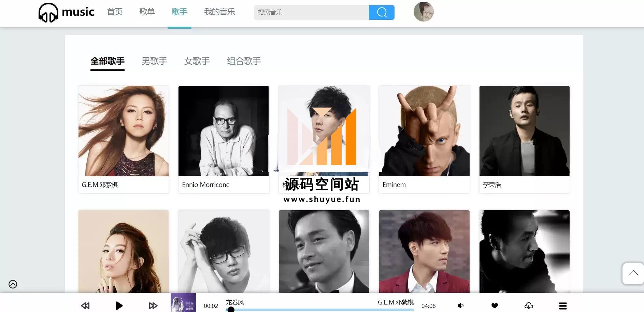This screenshot has width=644, height=312.
Task: Download the current song
Action: [x=529, y=306]
